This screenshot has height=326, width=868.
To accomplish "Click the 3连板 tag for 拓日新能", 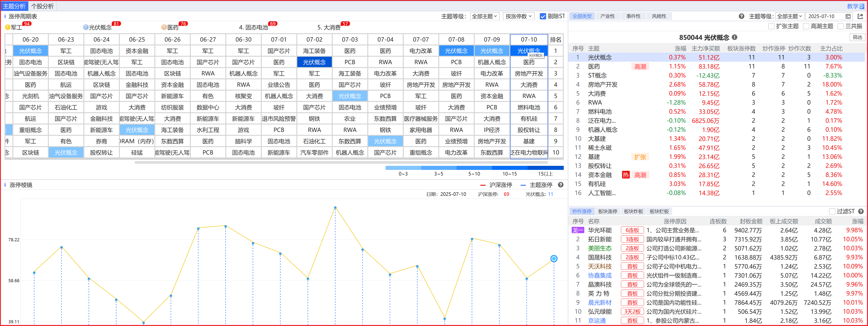I will pos(632,239).
